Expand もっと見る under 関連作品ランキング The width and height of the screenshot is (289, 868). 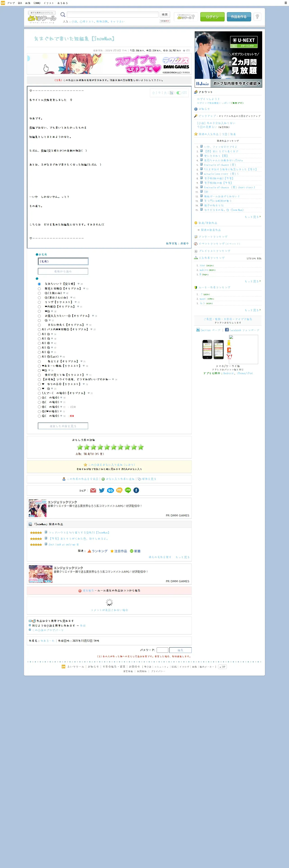(x=252, y=217)
